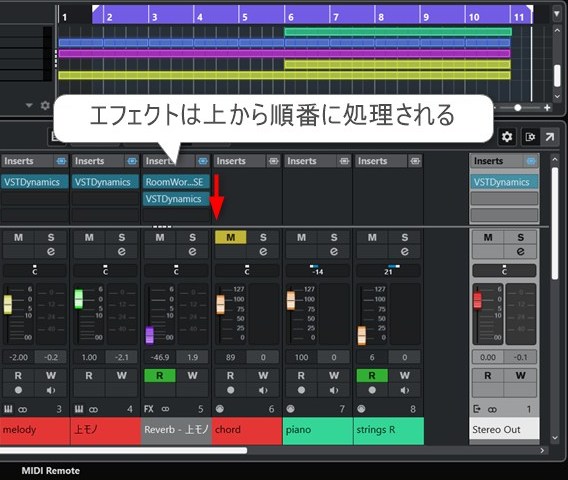Edit 上モノ channel settings (e button)
This screenshot has width=568, height=480.
pyautogui.click(x=122, y=251)
